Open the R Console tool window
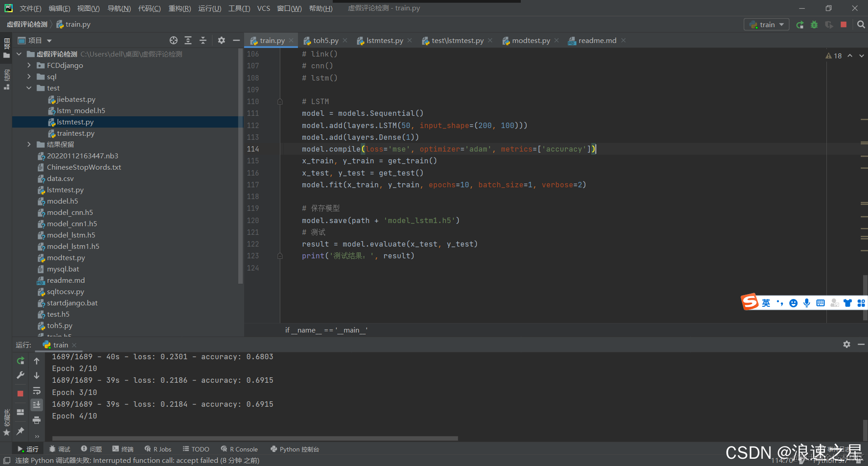Image resolution: width=868 pixels, height=466 pixels. (239, 449)
